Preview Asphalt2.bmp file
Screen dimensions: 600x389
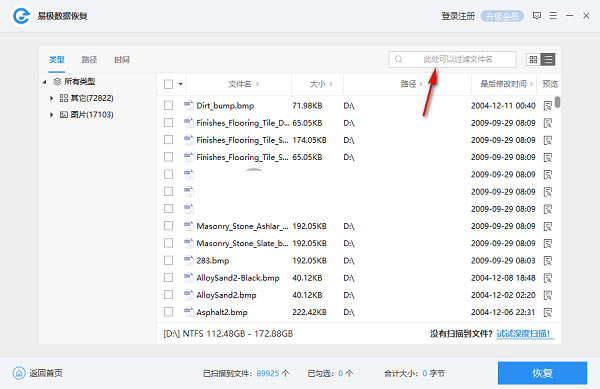click(548, 312)
